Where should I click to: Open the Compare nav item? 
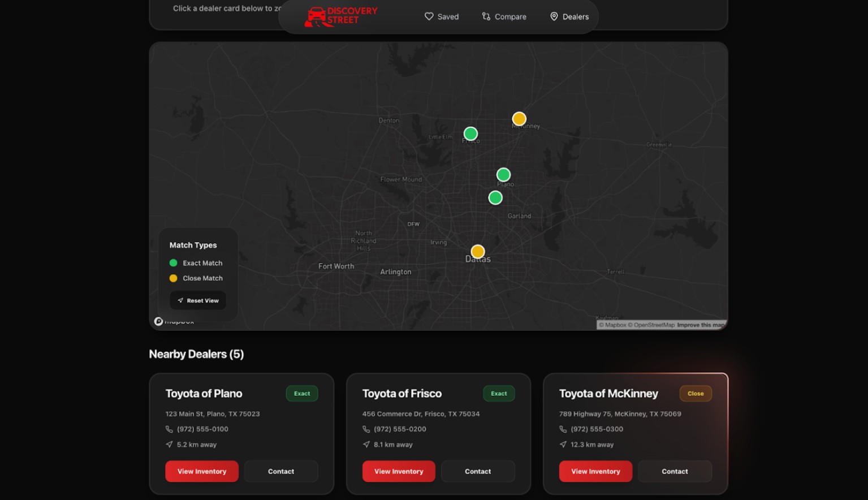504,16
